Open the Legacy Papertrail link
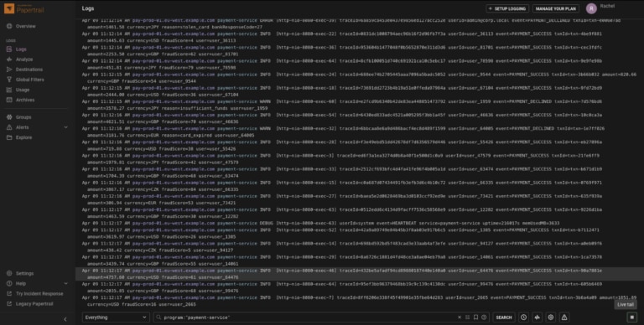 [34, 304]
